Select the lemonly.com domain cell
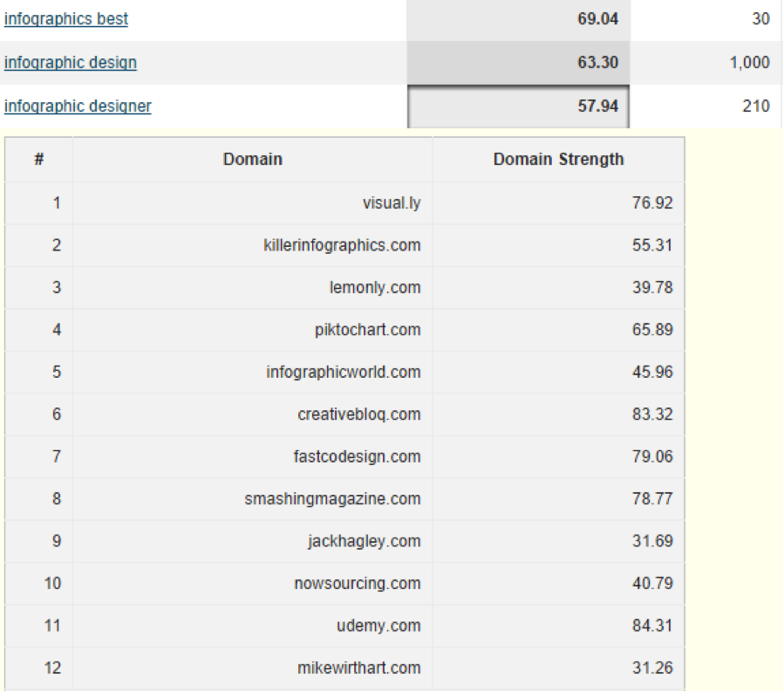Image resolution: width=784 pixels, height=692 pixels. pos(253,288)
